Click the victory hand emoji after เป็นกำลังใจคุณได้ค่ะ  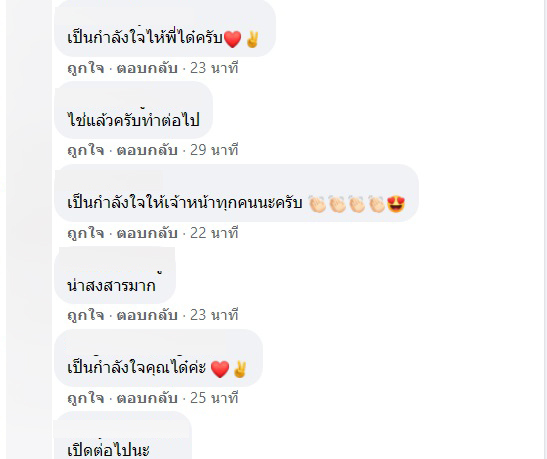coord(240,369)
